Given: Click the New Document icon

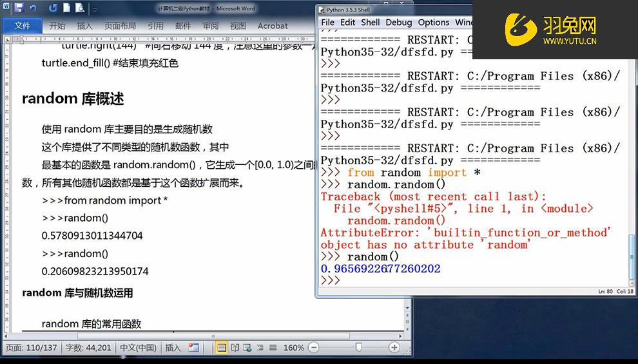Looking at the screenshot, I should pyautogui.click(x=66, y=8).
